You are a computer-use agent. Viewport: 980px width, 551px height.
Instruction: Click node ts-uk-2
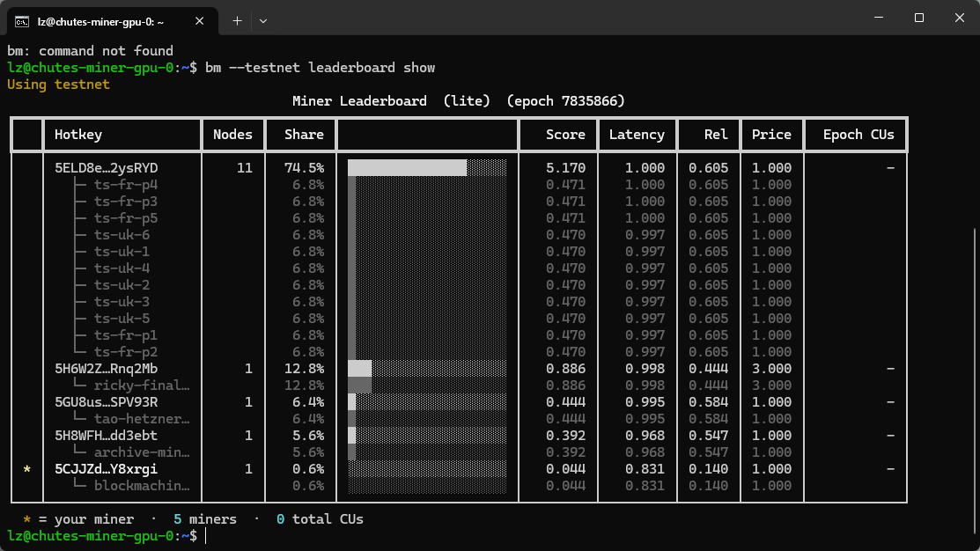(122, 285)
